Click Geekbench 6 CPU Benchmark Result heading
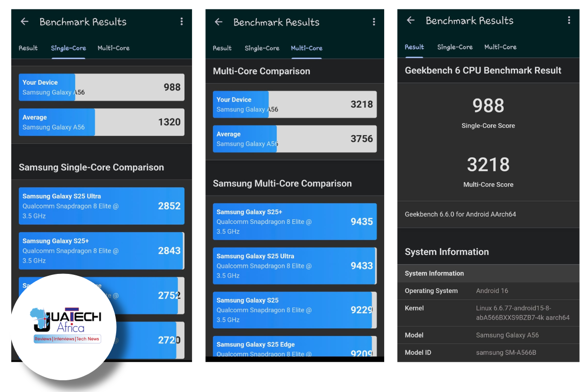The image size is (588, 392). click(x=483, y=70)
